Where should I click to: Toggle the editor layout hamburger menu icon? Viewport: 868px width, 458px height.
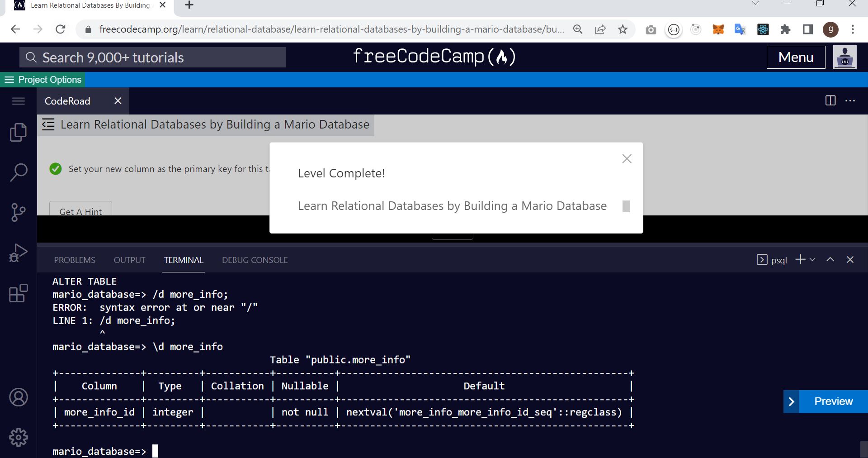18,101
